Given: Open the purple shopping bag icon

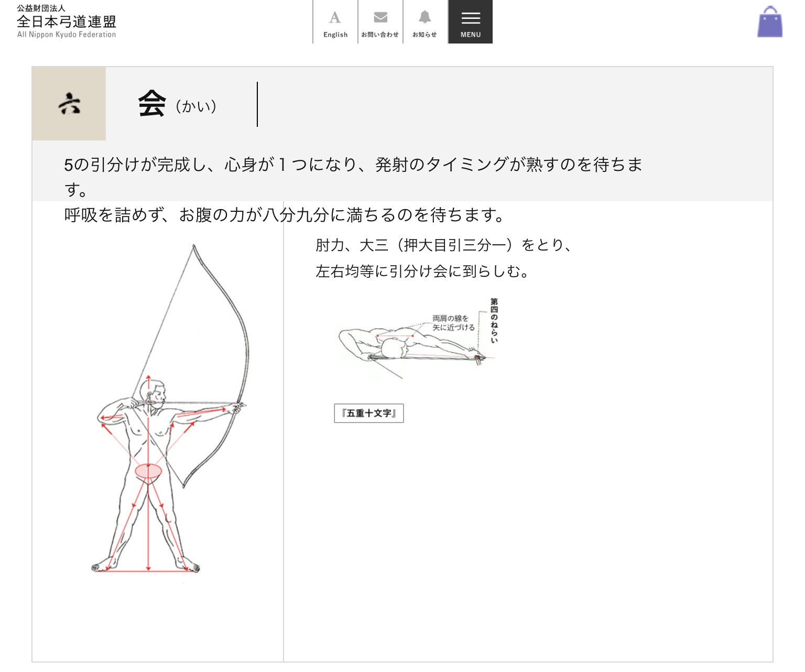Looking at the screenshot, I should [x=770, y=22].
